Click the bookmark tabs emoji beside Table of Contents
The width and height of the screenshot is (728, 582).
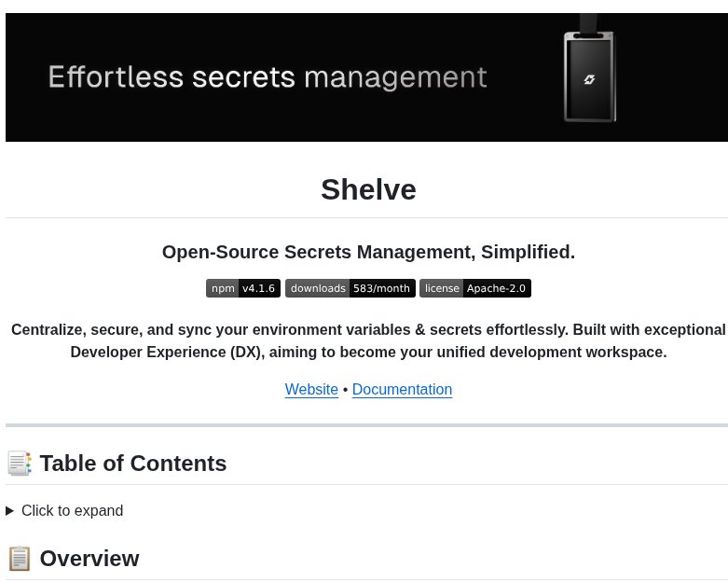click(x=20, y=464)
